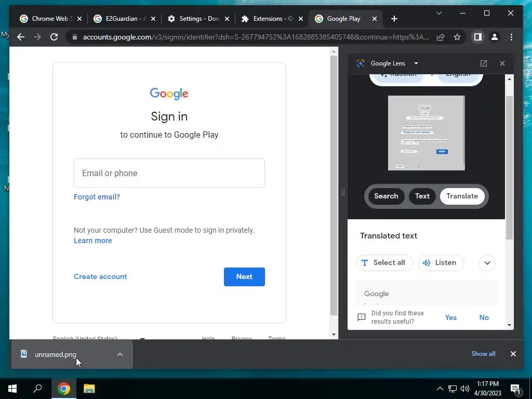Click the address bar URL
This screenshot has height=399, width=532.
256,37
